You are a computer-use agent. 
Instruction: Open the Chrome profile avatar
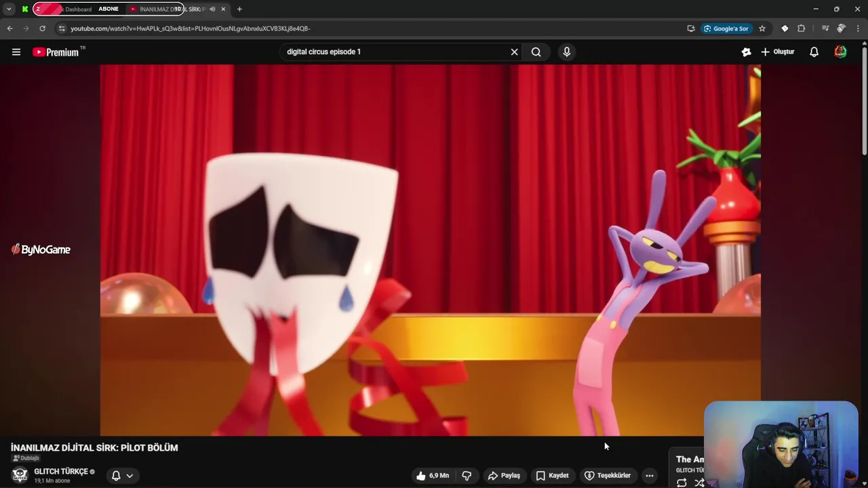pos(841,28)
